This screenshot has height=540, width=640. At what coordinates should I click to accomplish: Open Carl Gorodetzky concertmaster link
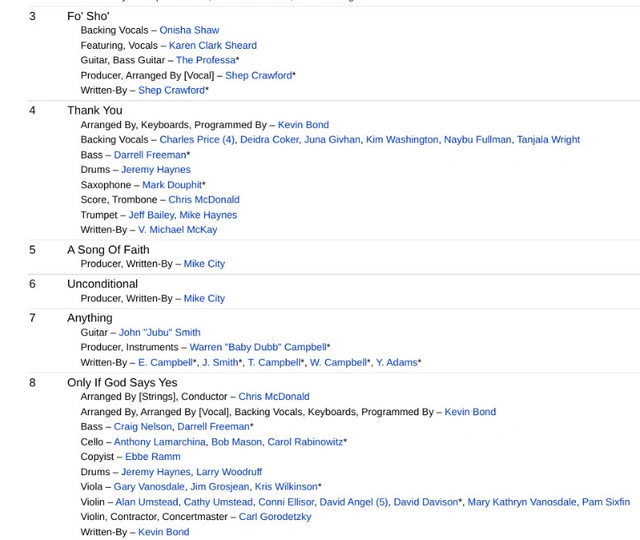click(275, 517)
